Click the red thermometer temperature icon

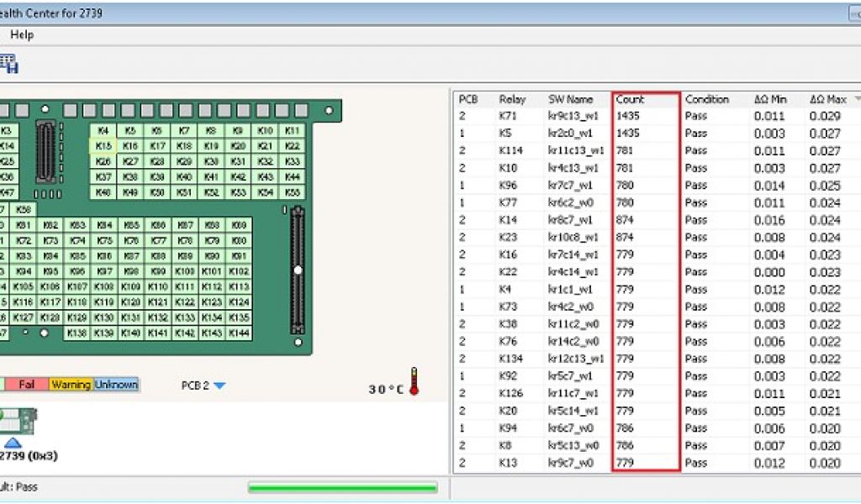414,381
